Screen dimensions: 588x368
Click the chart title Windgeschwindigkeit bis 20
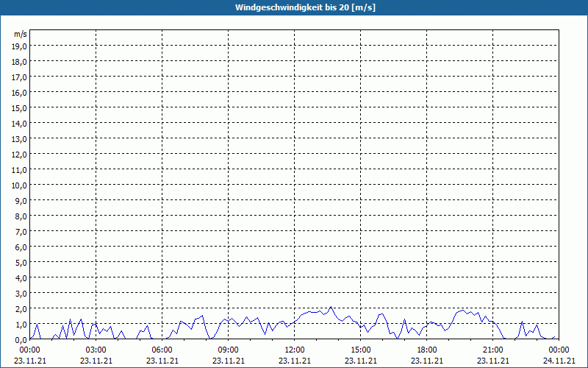(305, 7)
